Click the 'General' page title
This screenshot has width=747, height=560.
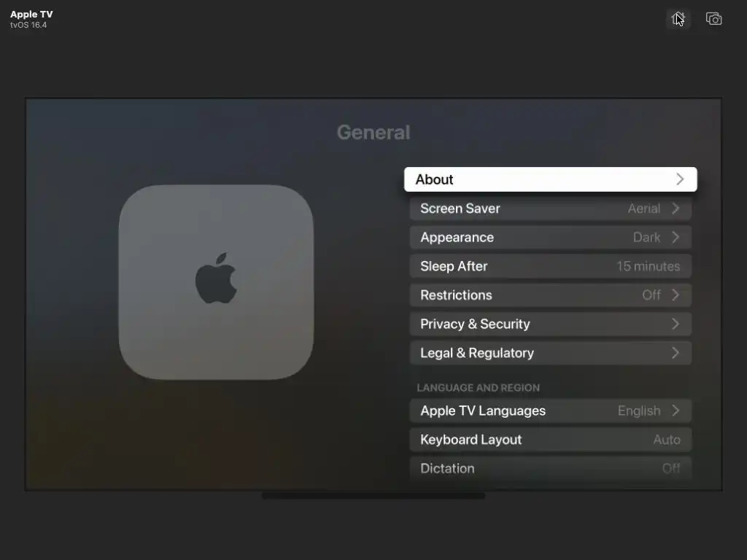point(373,133)
